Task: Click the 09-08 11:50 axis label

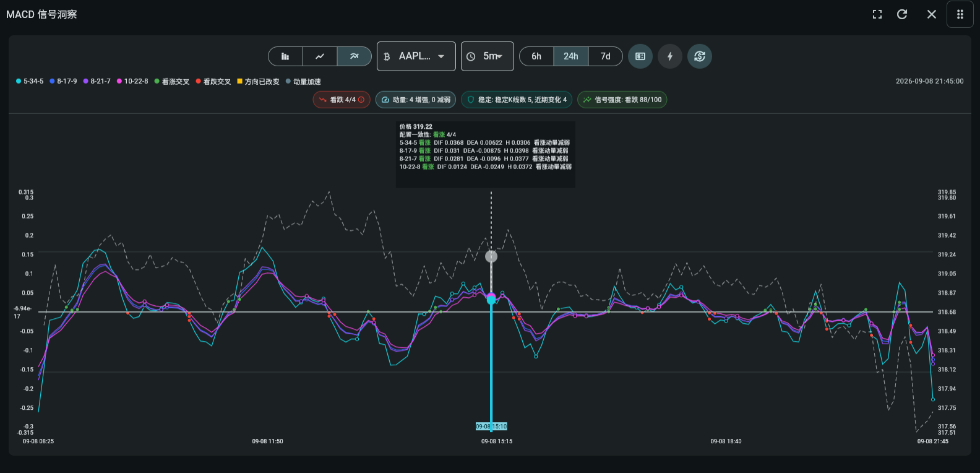Action: (x=267, y=441)
